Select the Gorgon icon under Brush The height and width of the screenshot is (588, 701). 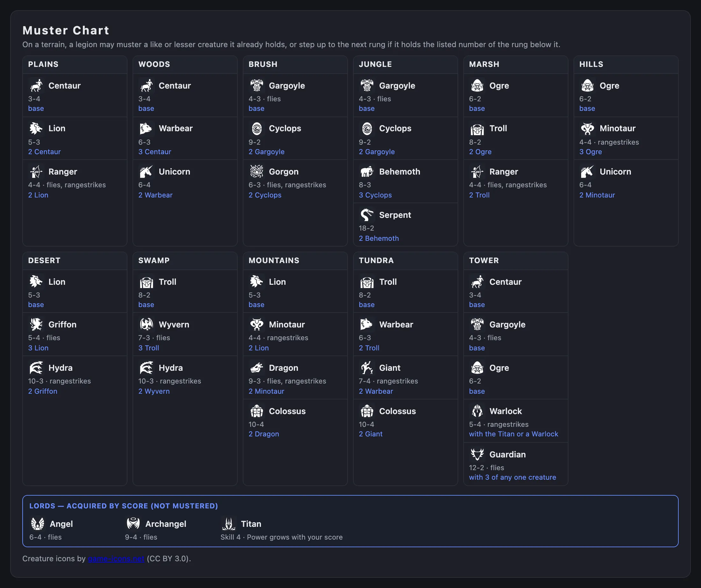point(257,172)
